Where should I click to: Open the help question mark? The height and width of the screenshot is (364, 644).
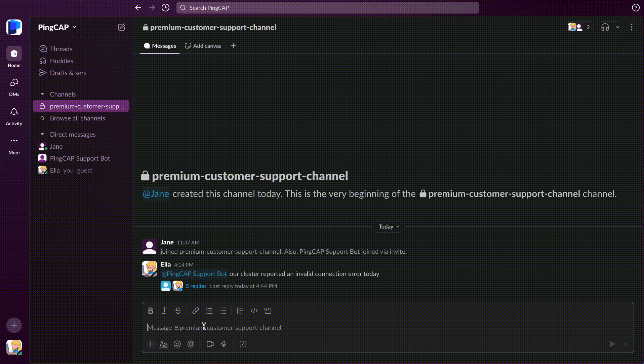(x=636, y=8)
